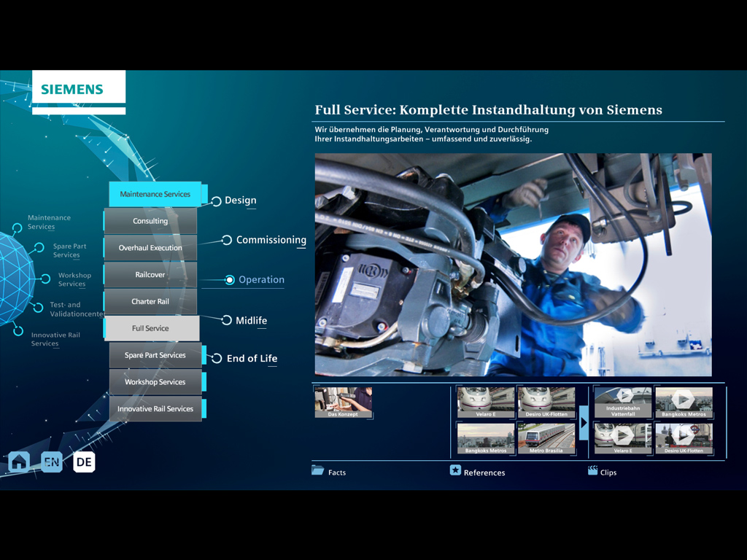Click the description starting 'Wir übernehmen die Planung'
This screenshot has width=747, height=560.
pyautogui.click(x=432, y=134)
